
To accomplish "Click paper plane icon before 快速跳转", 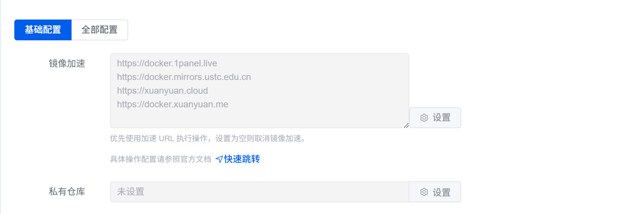I will point(219,159).
